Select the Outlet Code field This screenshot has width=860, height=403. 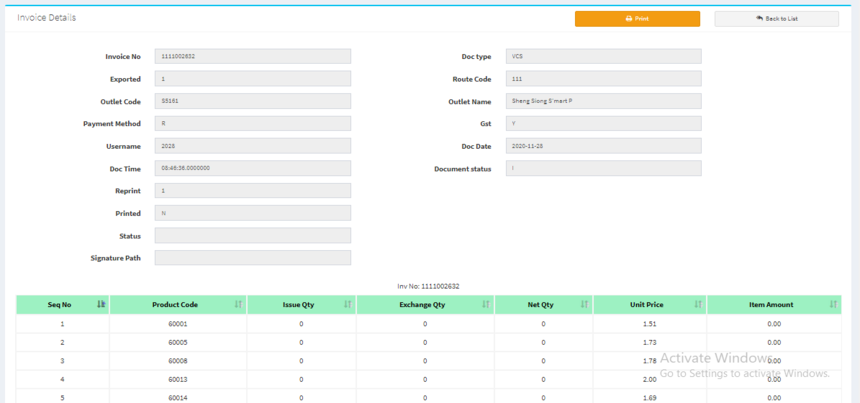(253, 101)
